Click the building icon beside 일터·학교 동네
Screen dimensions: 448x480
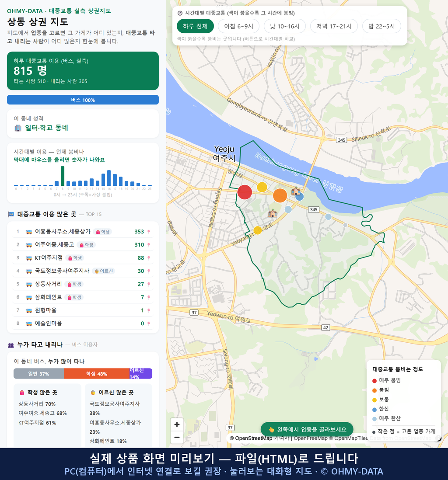18,128
